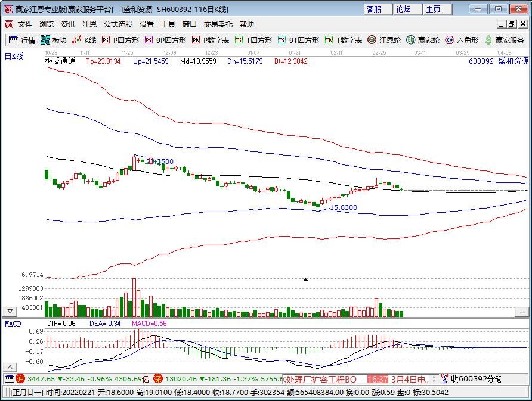Click the 极反通道 indicator name
The image size is (532, 401).
[60, 61]
